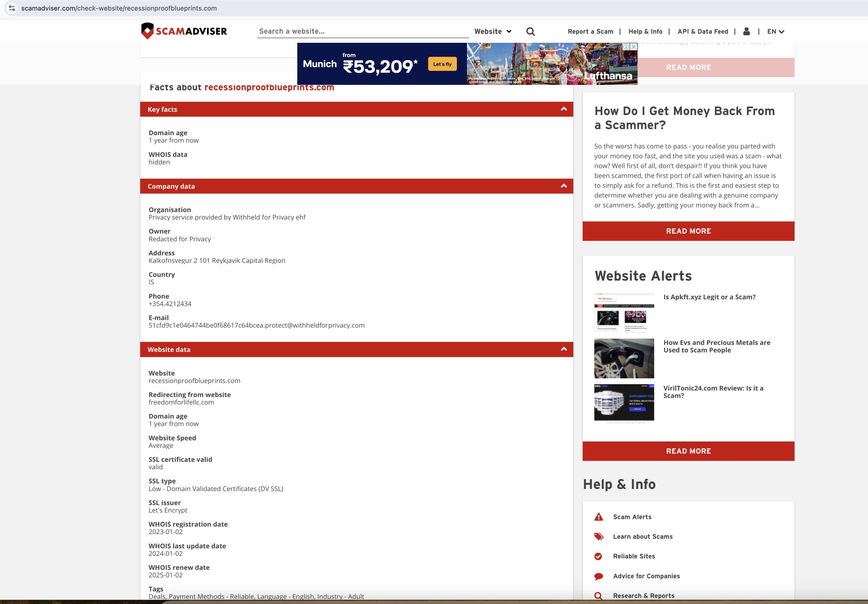Click the withheldforprivacy.com email address

256,325
